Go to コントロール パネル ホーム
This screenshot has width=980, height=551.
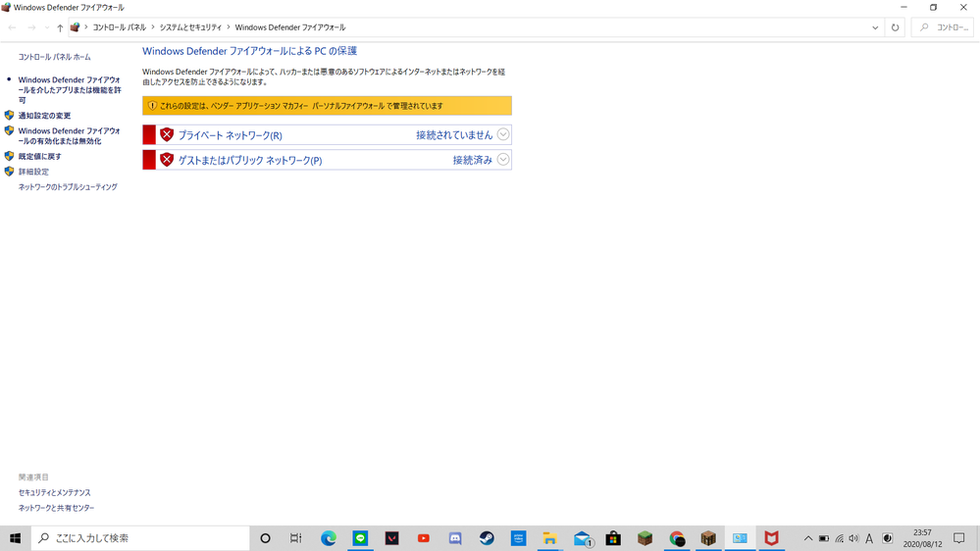click(x=54, y=57)
